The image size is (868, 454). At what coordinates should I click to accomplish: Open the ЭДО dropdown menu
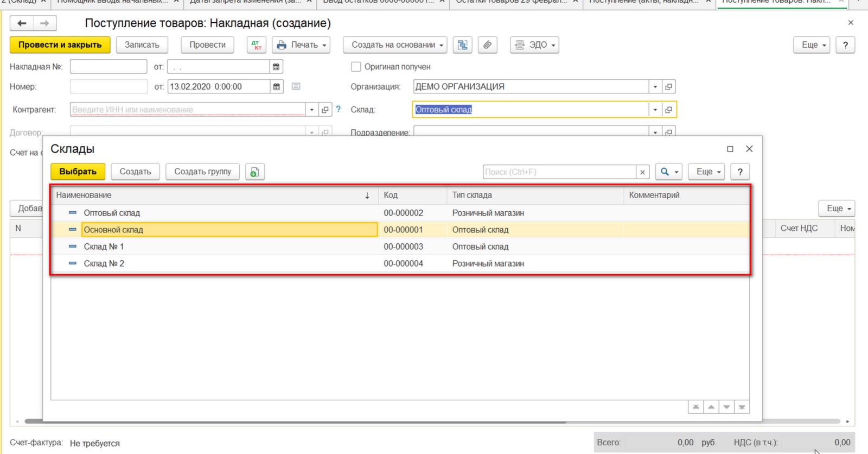(x=534, y=45)
